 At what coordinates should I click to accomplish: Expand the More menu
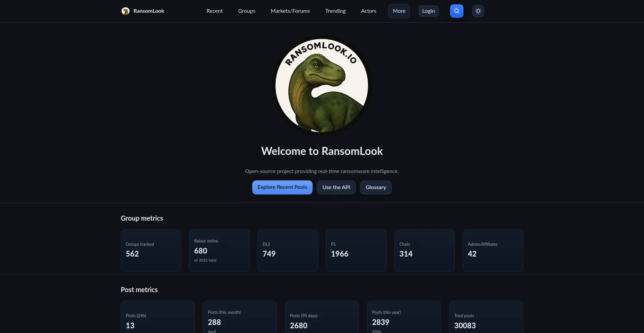[399, 11]
